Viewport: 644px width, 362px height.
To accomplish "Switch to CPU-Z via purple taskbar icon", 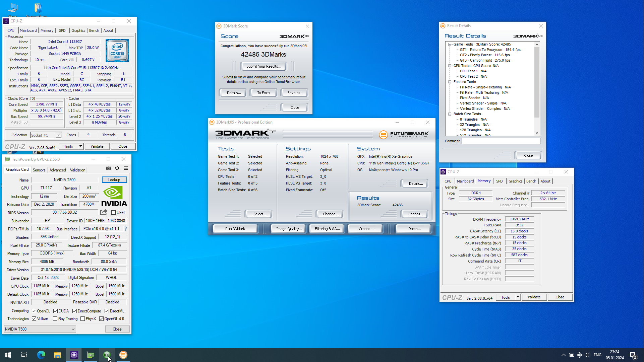I will click(x=74, y=355).
